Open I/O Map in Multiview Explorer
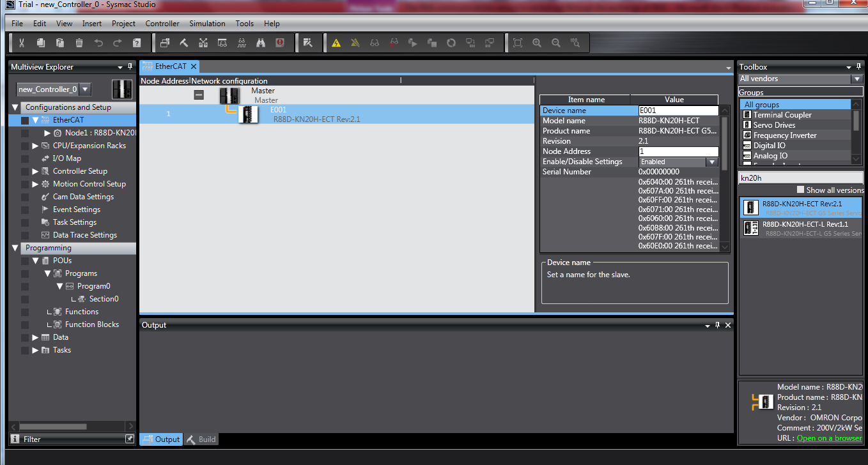The image size is (868, 465). pos(66,158)
